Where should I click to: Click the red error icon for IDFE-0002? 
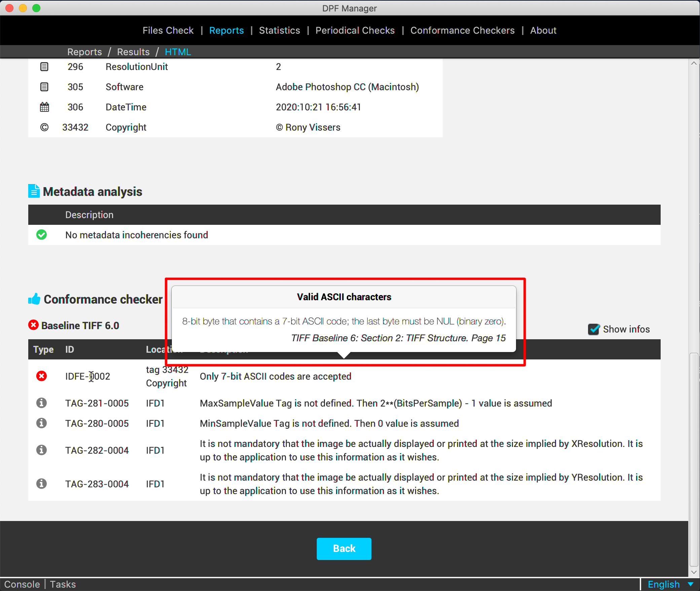[x=41, y=376]
